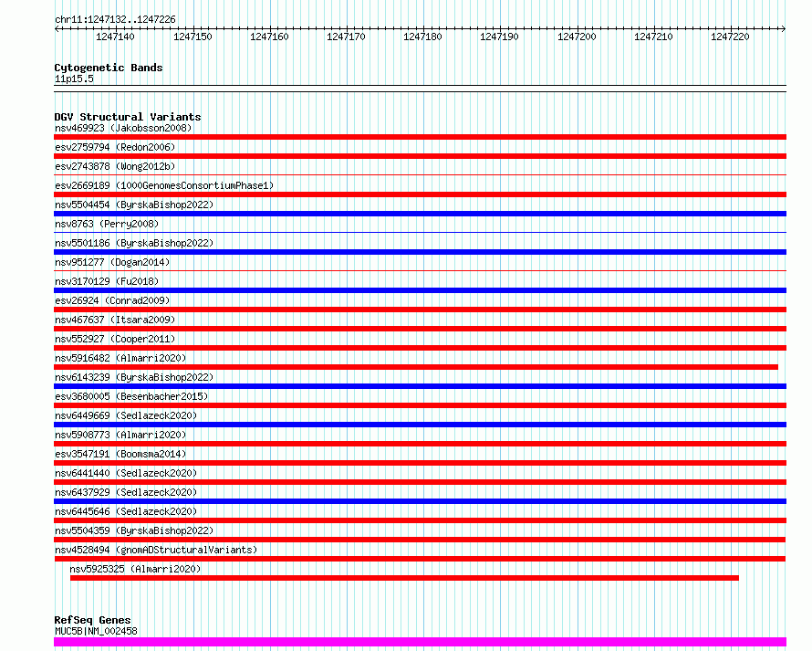Image resolution: width=812 pixels, height=651 pixels.
Task: Click ruler position 1247200
Action: pos(577,37)
